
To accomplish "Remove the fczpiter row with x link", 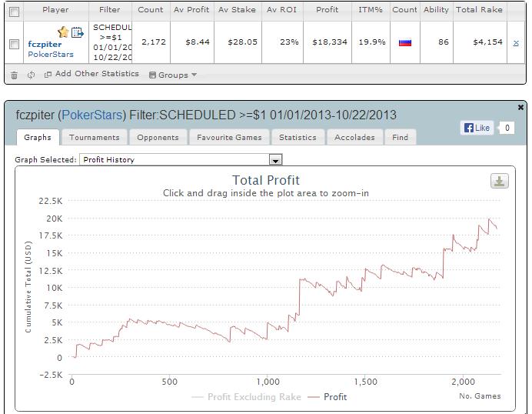I will pyautogui.click(x=516, y=43).
